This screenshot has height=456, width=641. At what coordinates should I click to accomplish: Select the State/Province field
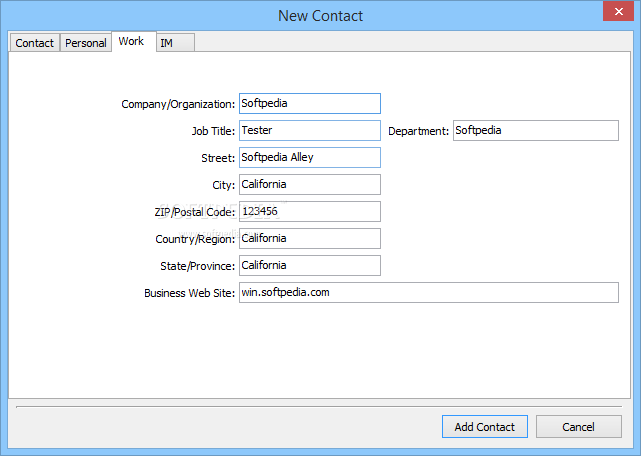310,265
